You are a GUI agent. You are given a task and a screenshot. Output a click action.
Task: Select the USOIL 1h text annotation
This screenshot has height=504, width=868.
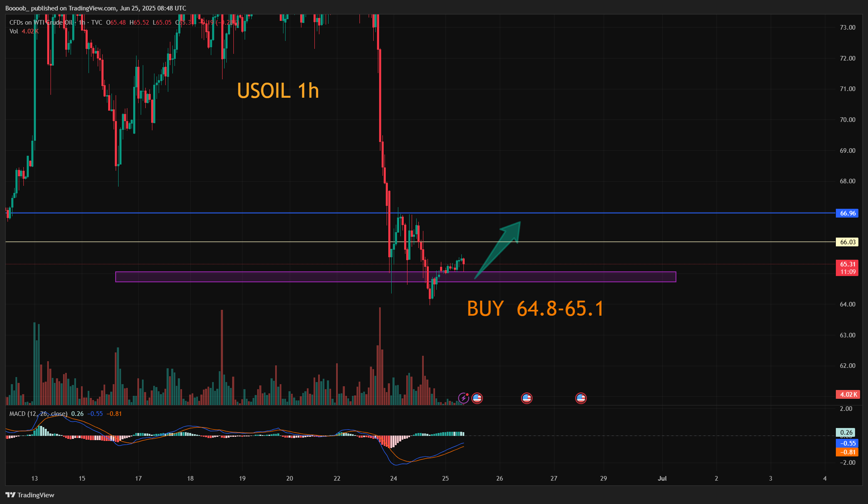pos(278,91)
